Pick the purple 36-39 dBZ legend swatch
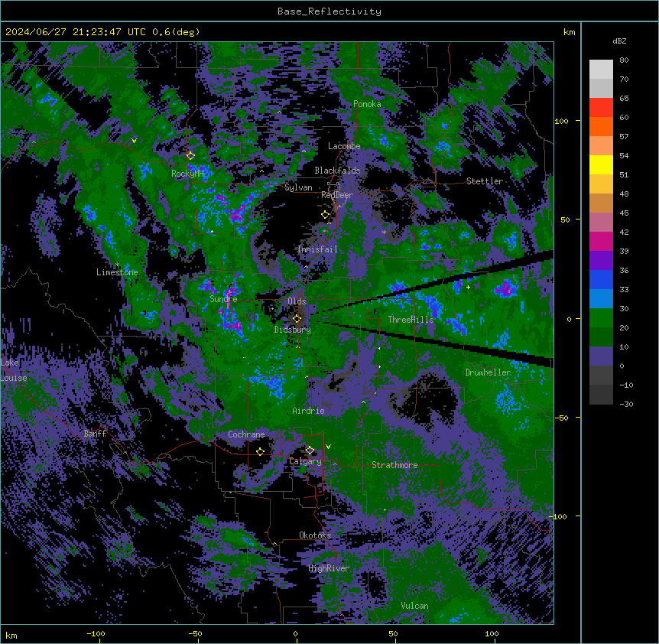Viewport: 659px width, 644px height. pyautogui.click(x=601, y=261)
